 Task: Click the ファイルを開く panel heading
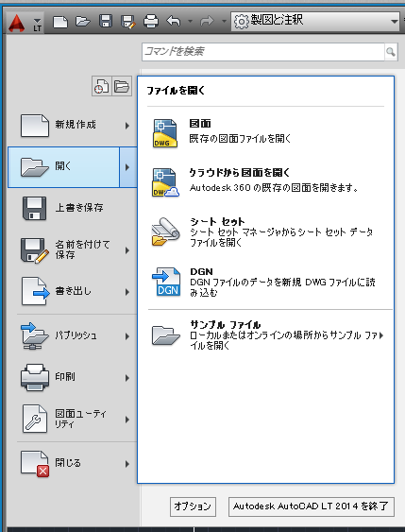(176, 91)
